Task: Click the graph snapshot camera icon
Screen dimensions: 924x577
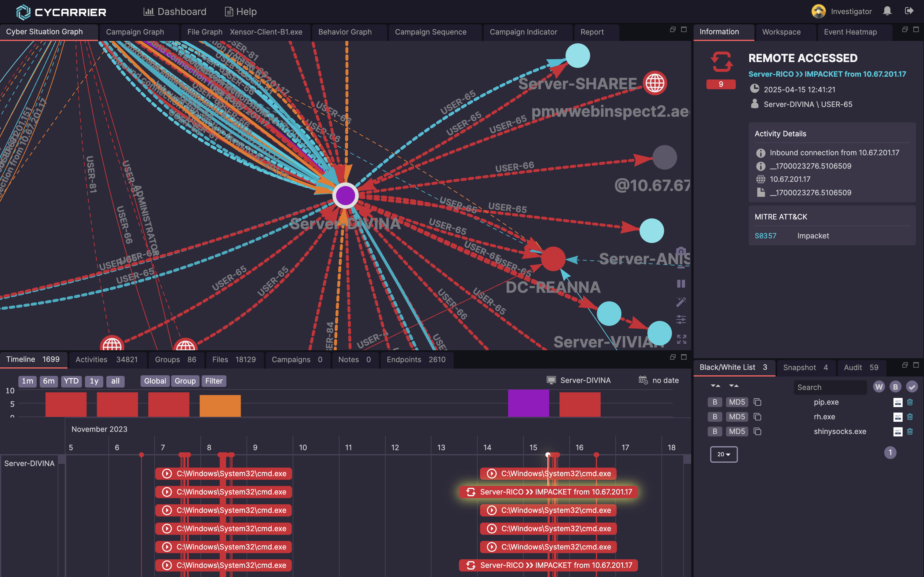Action: (x=681, y=252)
